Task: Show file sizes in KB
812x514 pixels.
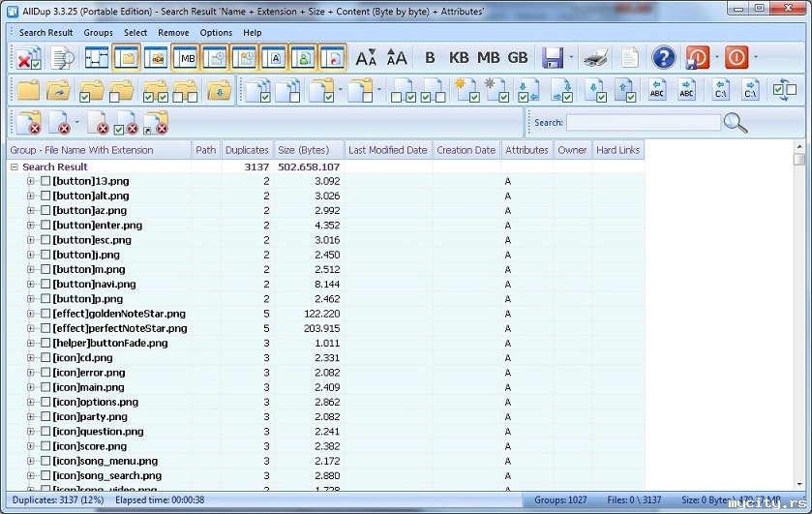Action: [x=459, y=57]
